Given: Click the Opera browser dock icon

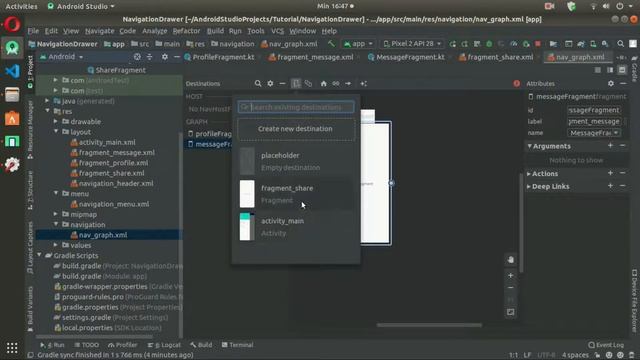Looking at the screenshot, I should pos(12,24).
